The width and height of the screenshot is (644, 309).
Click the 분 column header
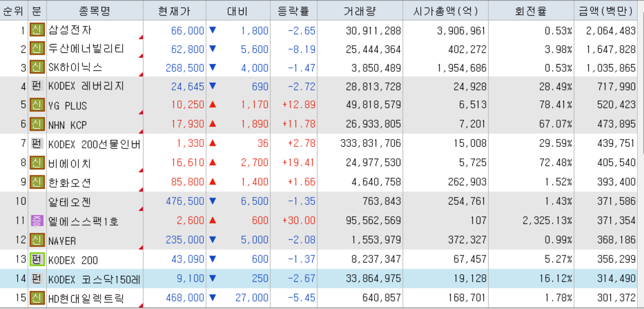pos(38,10)
